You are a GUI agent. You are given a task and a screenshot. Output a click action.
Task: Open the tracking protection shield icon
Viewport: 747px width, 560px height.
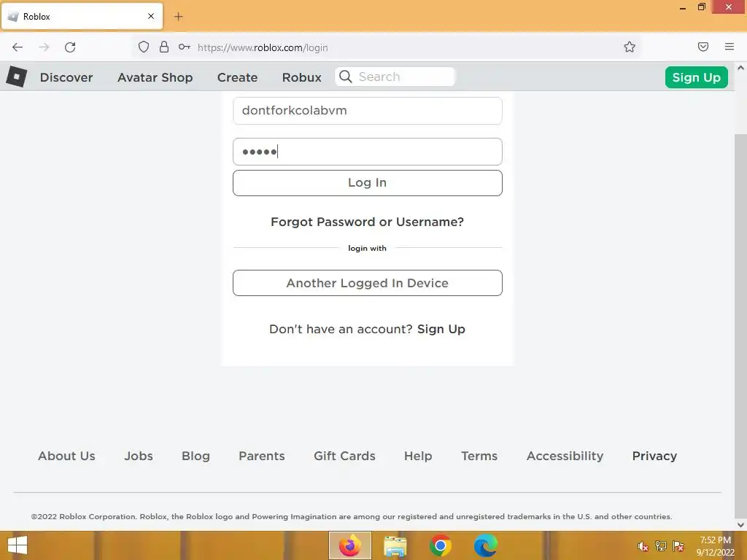tap(144, 47)
